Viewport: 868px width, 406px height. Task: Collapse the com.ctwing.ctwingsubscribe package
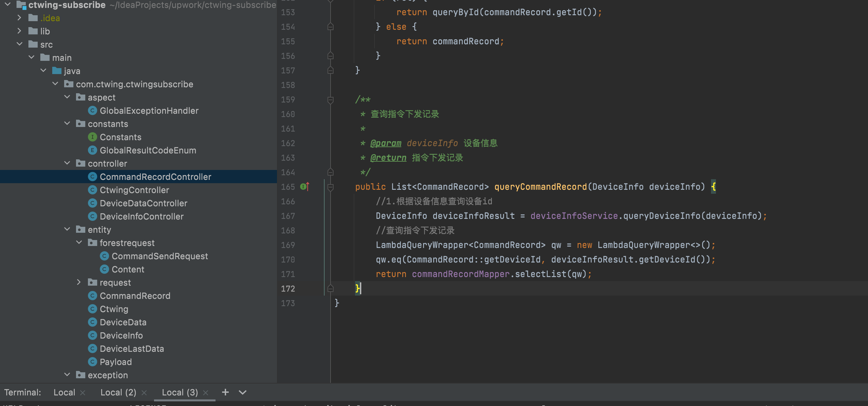point(55,84)
